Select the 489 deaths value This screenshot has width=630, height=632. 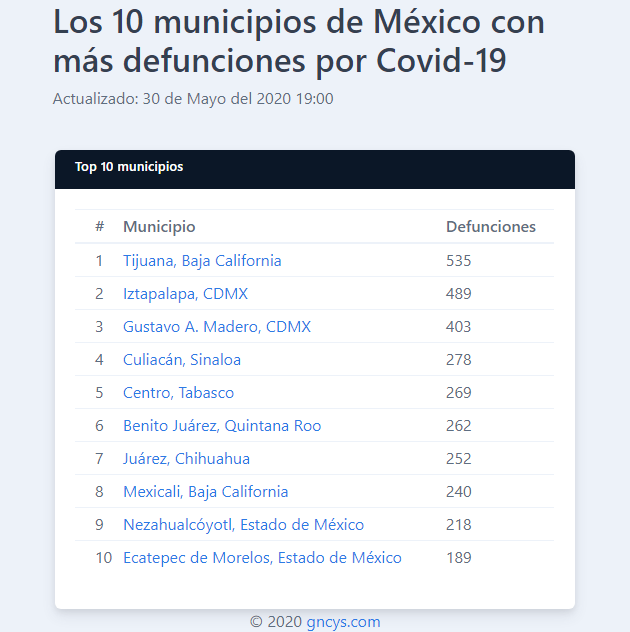[x=458, y=294]
